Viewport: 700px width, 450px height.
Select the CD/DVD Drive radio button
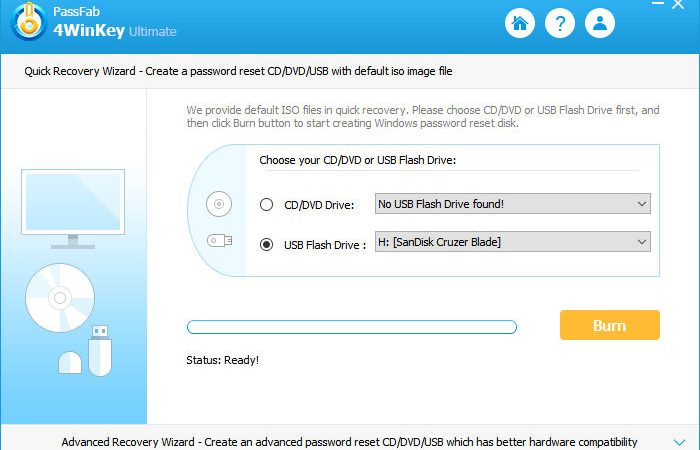(x=267, y=204)
